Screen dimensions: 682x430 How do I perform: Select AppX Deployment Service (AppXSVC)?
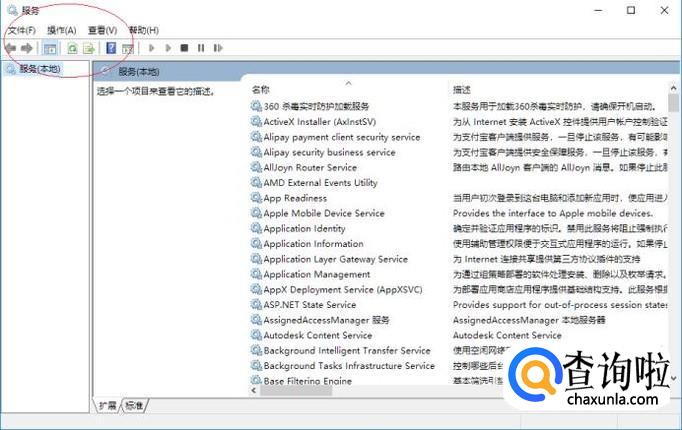pos(343,290)
